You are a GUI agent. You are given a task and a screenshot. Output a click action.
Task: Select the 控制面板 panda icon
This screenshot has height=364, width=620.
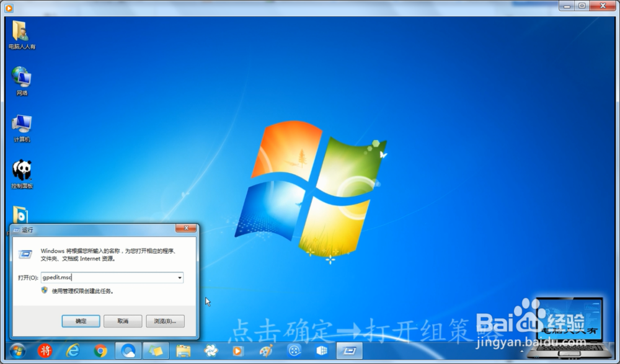[22, 174]
